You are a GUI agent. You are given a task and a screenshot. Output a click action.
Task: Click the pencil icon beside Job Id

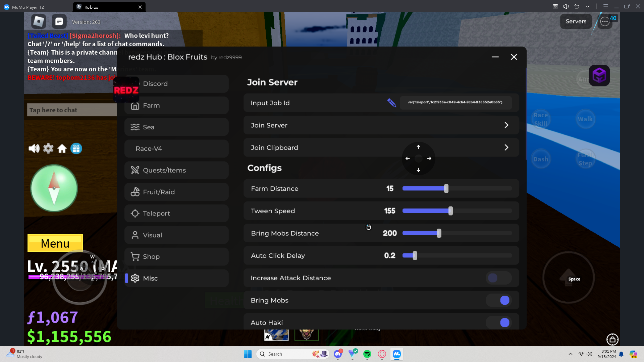point(391,103)
